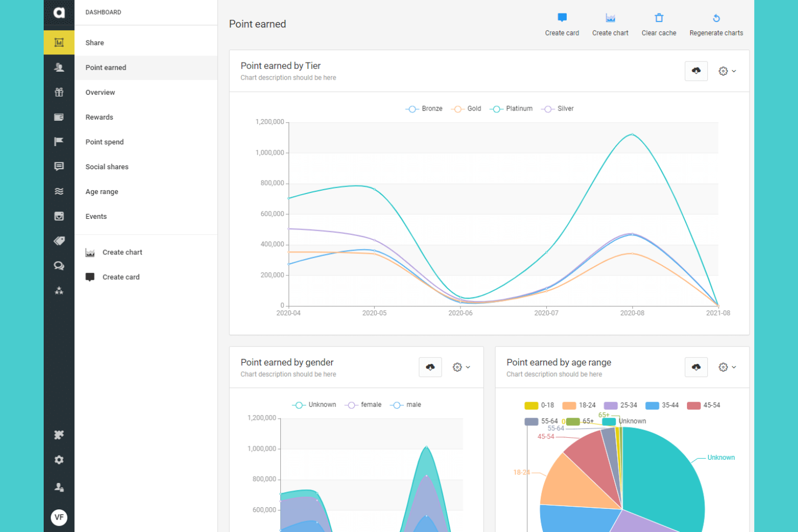
Task: Select Share in dashboard menu
Action: pyautogui.click(x=146, y=43)
